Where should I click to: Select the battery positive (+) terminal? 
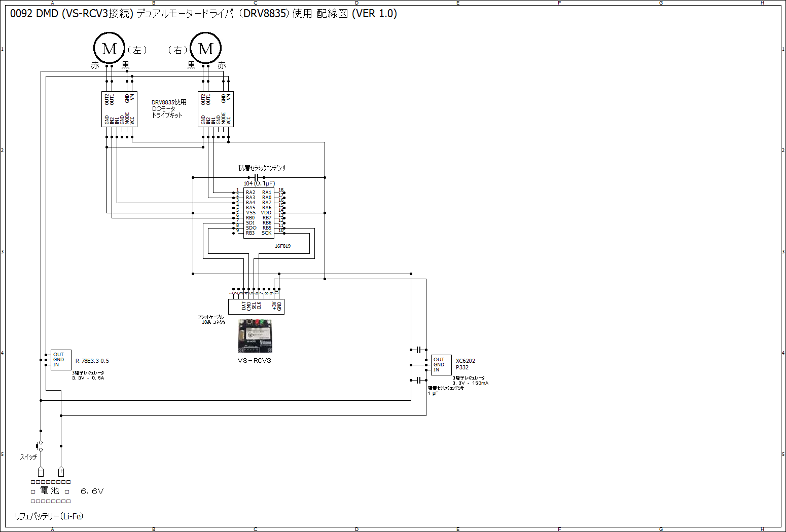61,472
